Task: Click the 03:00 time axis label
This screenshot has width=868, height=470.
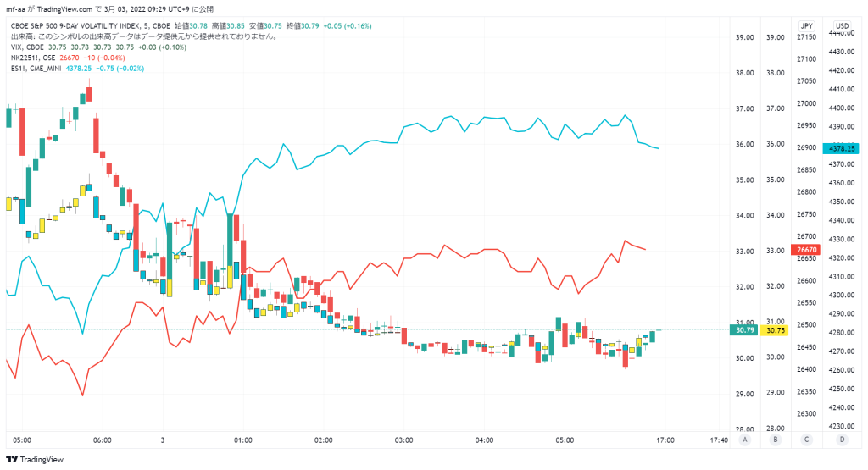Action: [x=403, y=440]
